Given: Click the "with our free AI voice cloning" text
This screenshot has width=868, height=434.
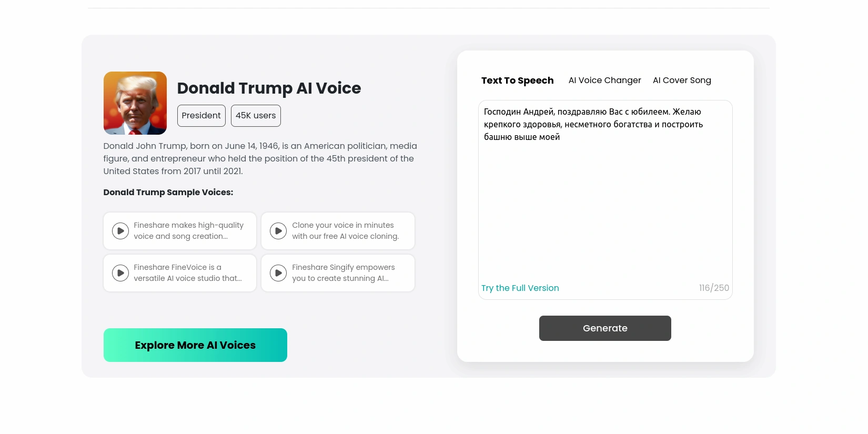Looking at the screenshot, I should coord(345,237).
